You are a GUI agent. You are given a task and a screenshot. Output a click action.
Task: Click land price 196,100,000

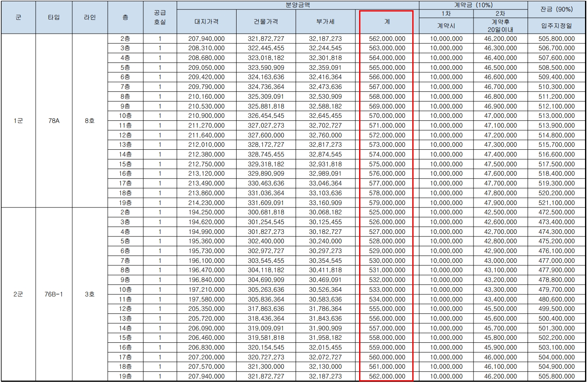[206, 261]
